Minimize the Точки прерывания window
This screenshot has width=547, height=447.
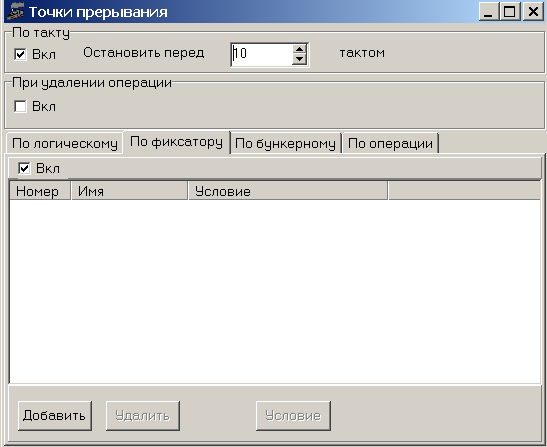click(x=489, y=12)
